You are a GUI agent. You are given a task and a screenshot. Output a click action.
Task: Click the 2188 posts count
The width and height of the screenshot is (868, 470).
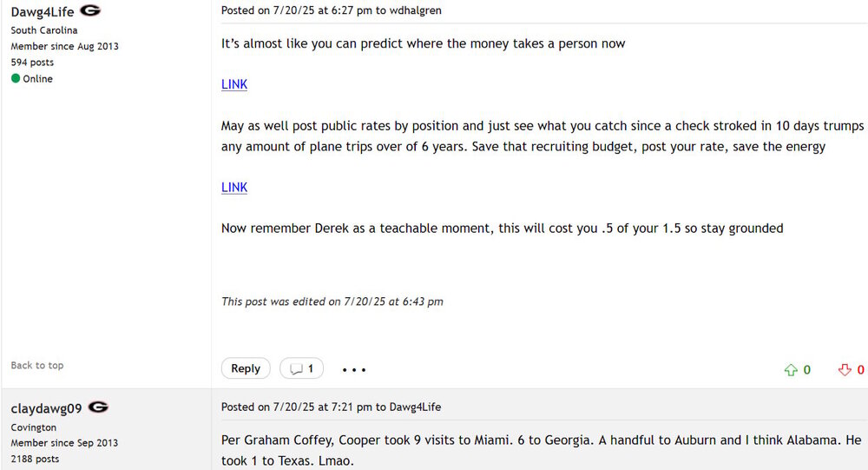[35, 459]
